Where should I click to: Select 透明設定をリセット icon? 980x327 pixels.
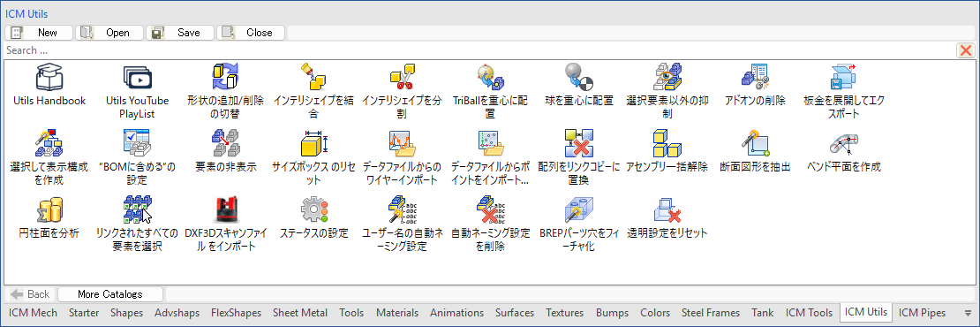[667, 210]
